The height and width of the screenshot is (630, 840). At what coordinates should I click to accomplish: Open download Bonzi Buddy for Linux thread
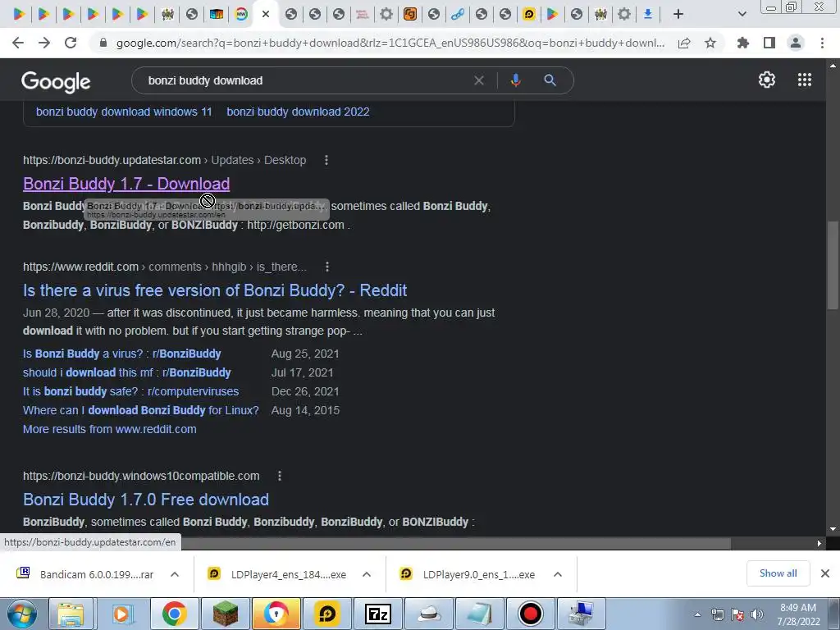(x=141, y=410)
